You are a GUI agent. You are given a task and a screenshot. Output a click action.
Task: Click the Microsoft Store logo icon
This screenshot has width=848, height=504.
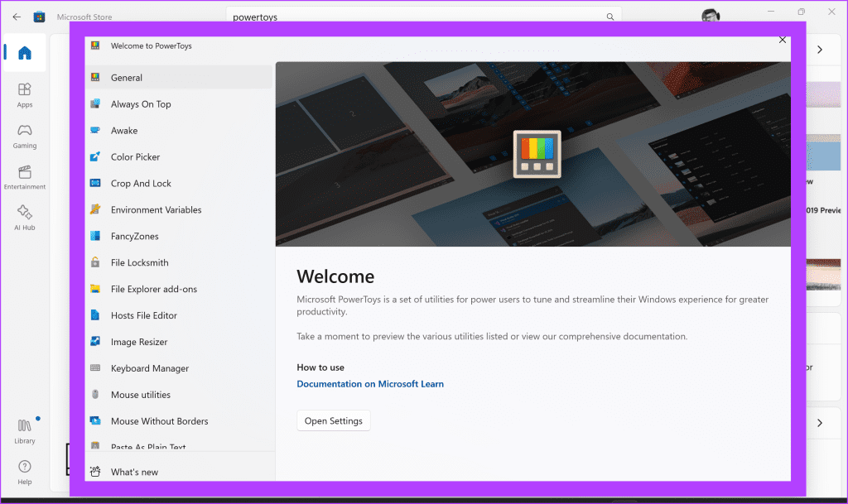(x=39, y=17)
